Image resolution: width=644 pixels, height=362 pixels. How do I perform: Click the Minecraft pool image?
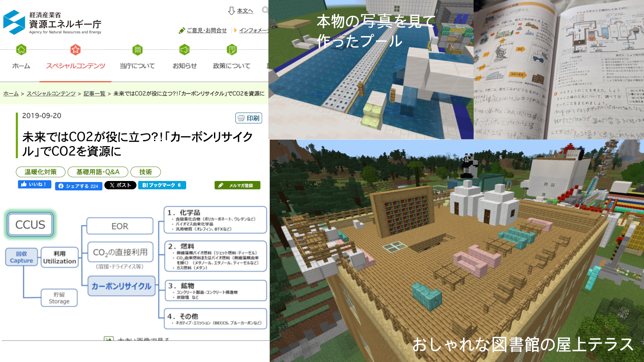(x=371, y=70)
